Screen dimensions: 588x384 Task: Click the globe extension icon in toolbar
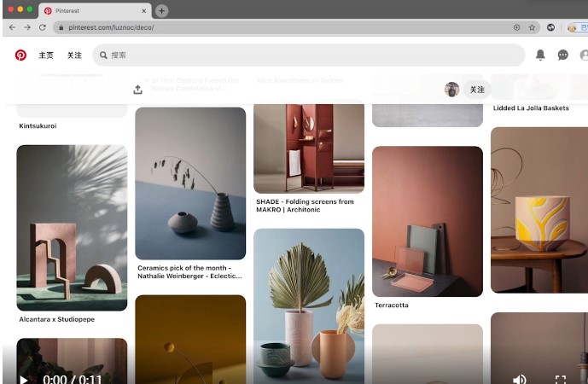click(x=550, y=27)
